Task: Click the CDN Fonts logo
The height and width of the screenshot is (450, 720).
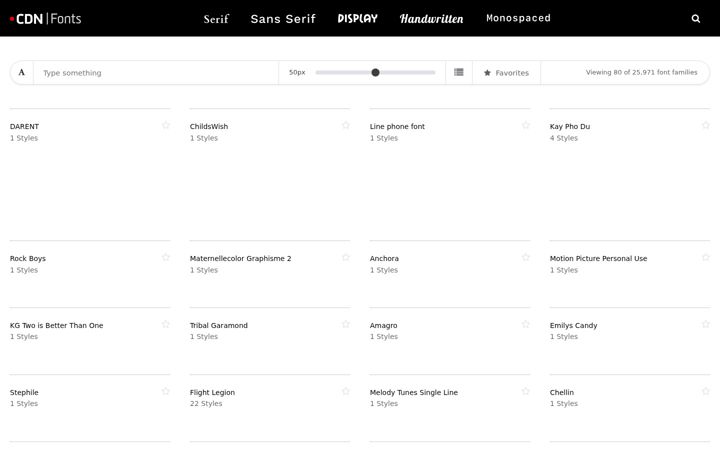Action: point(45,19)
